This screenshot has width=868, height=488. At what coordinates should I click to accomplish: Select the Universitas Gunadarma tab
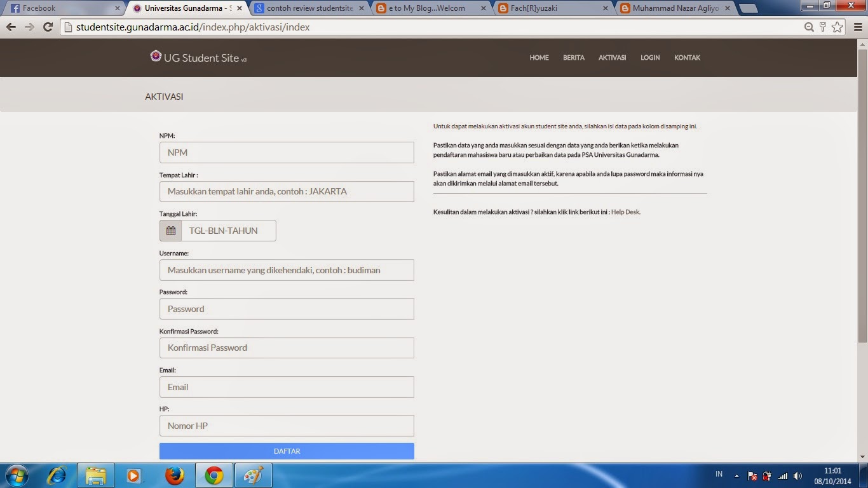(x=187, y=8)
